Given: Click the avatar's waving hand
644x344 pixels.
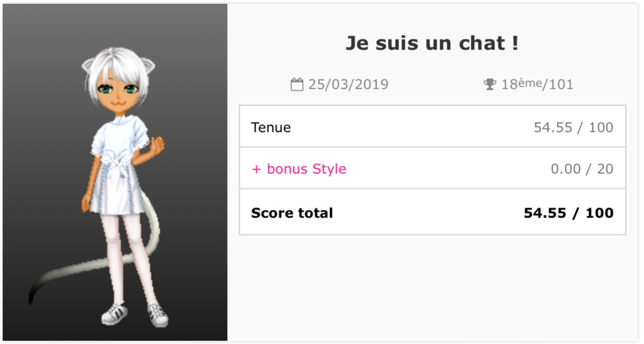Looking at the screenshot, I should [156, 144].
